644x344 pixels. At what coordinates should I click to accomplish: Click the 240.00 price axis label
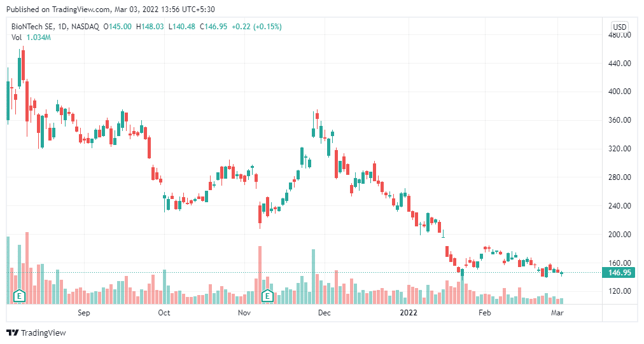coord(619,205)
